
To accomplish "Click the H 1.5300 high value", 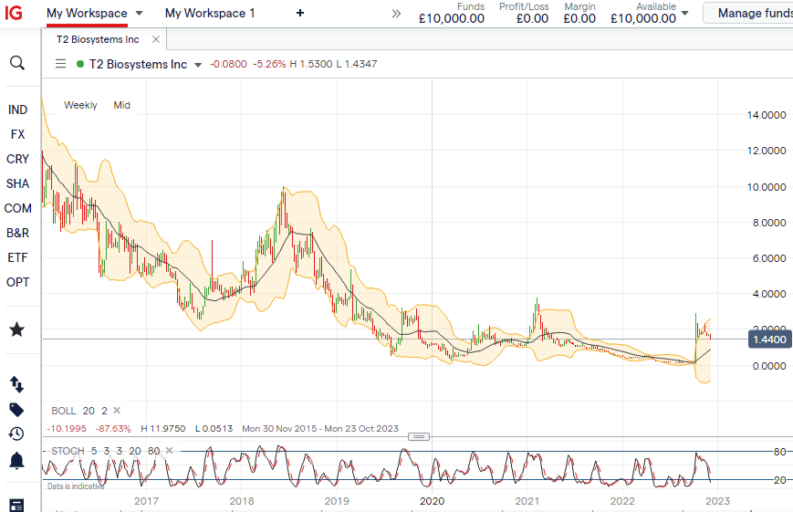I will [311, 64].
